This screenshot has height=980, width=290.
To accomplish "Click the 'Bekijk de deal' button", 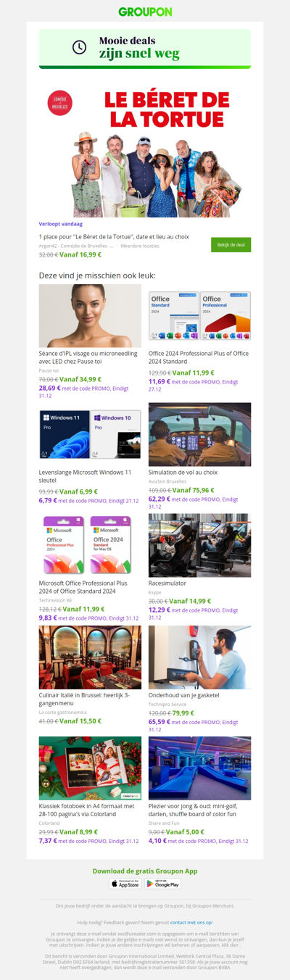I will 231,245.
